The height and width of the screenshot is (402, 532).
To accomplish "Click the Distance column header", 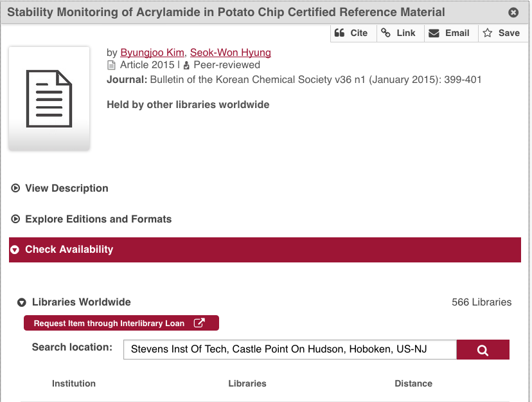I will coord(413,383).
